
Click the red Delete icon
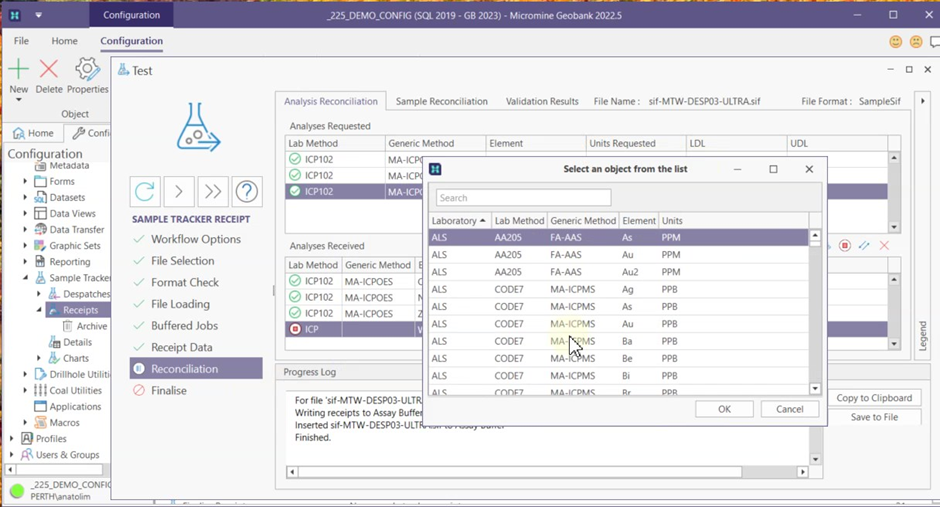tap(49, 70)
